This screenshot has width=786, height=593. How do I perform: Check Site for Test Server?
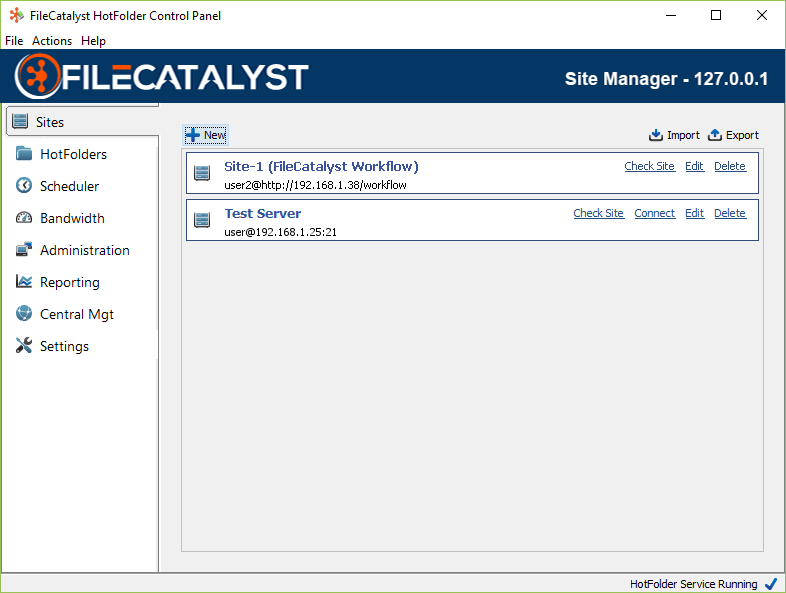point(599,213)
